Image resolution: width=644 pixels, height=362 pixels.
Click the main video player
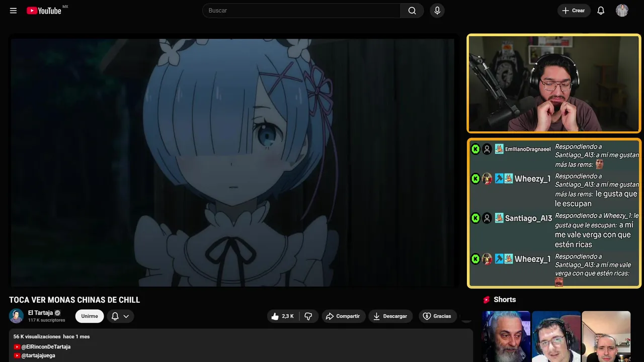[232, 162]
